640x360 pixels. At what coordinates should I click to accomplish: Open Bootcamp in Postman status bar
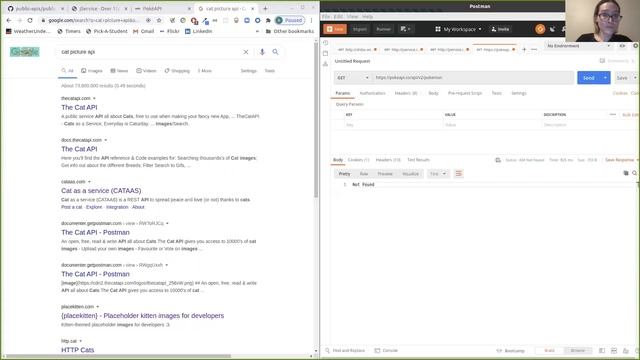pos(511,351)
